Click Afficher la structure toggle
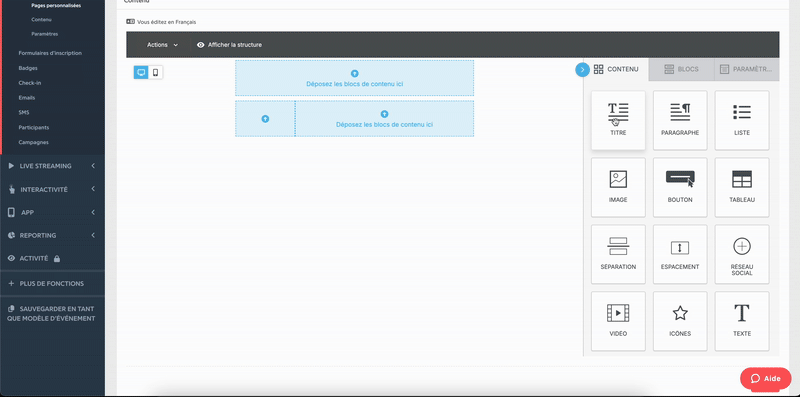Screen dimensions: 800x397 (x=229, y=45)
